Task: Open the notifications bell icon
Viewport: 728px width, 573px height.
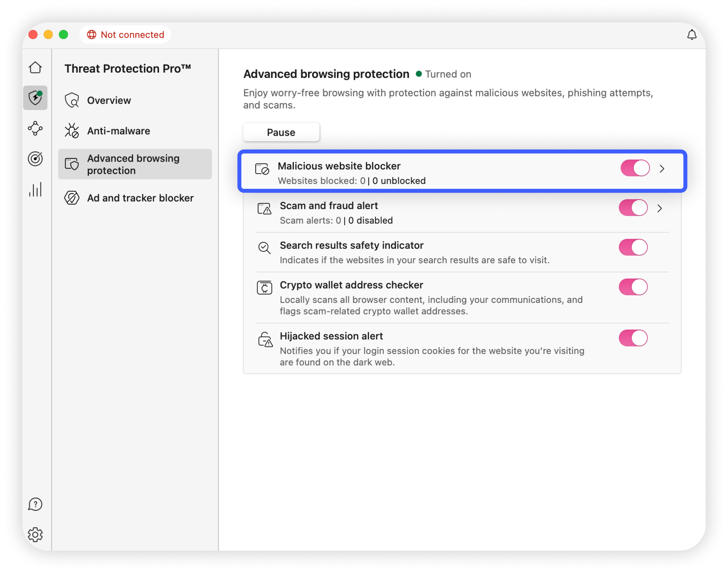Action: [691, 34]
